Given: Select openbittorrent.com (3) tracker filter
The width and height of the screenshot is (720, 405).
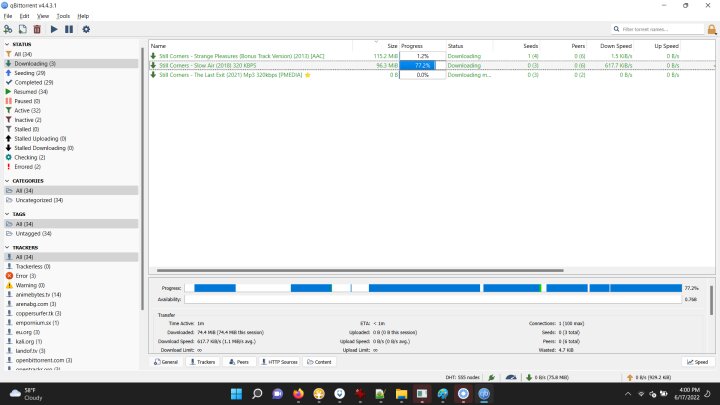Looking at the screenshot, I should pyautogui.click(x=71, y=360).
